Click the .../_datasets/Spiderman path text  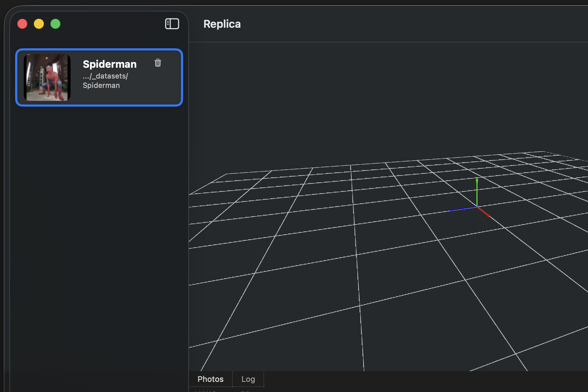click(x=105, y=81)
